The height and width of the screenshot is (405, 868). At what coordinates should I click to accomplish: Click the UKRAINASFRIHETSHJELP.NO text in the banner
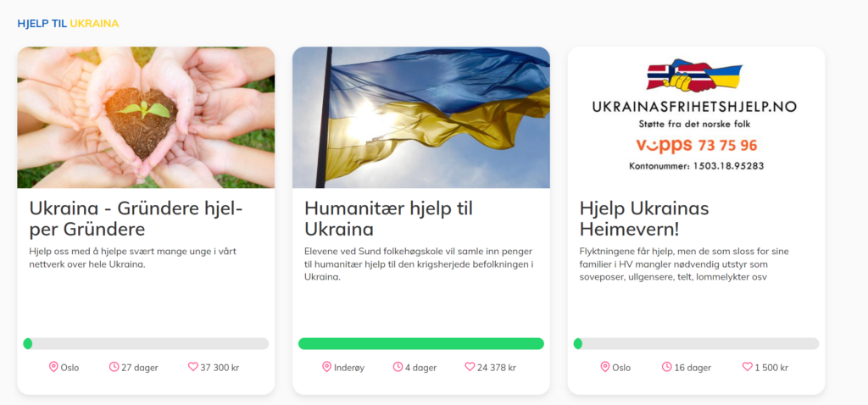pyautogui.click(x=694, y=108)
